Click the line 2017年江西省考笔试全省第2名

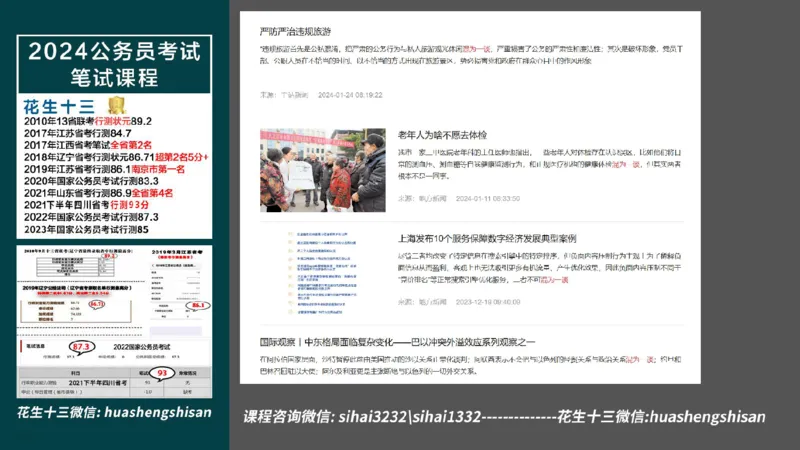pyautogui.click(x=88, y=145)
